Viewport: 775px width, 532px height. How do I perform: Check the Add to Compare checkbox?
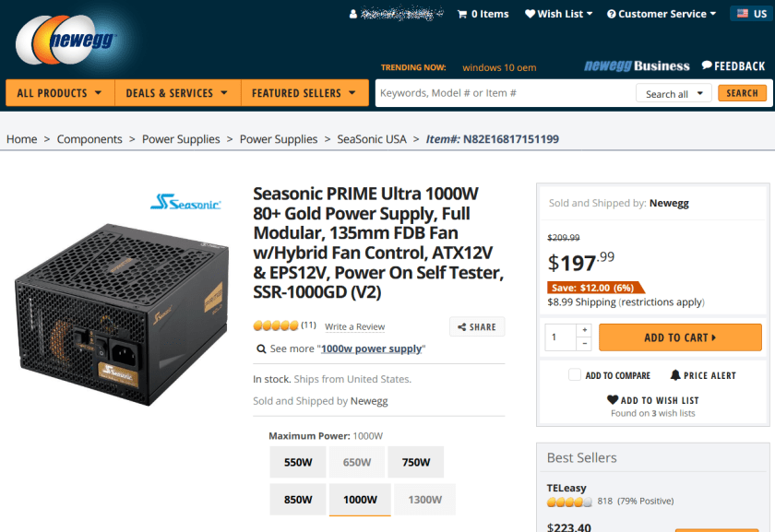pyautogui.click(x=575, y=375)
